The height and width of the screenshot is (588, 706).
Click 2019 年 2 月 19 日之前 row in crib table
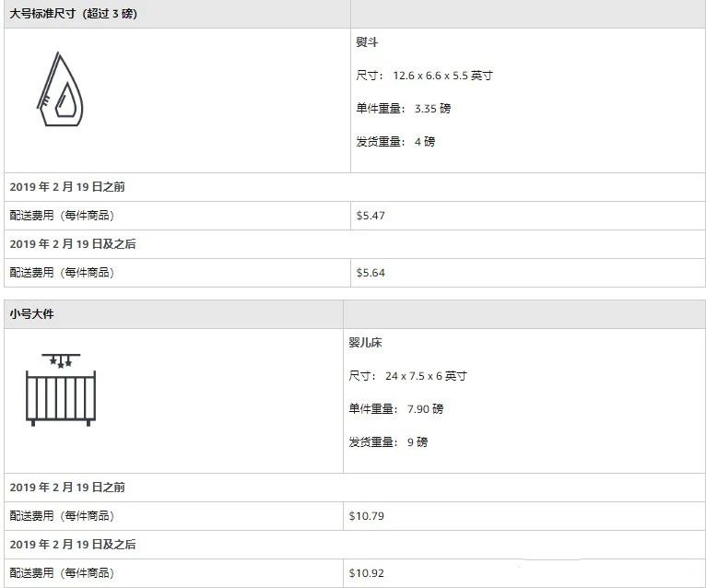[x=67, y=488]
